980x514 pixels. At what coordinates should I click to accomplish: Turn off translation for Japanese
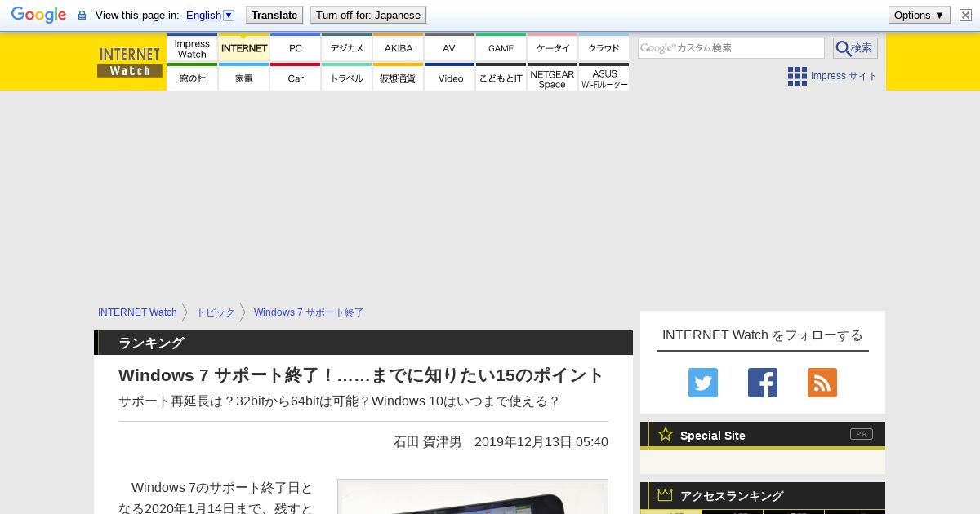pyautogui.click(x=367, y=15)
